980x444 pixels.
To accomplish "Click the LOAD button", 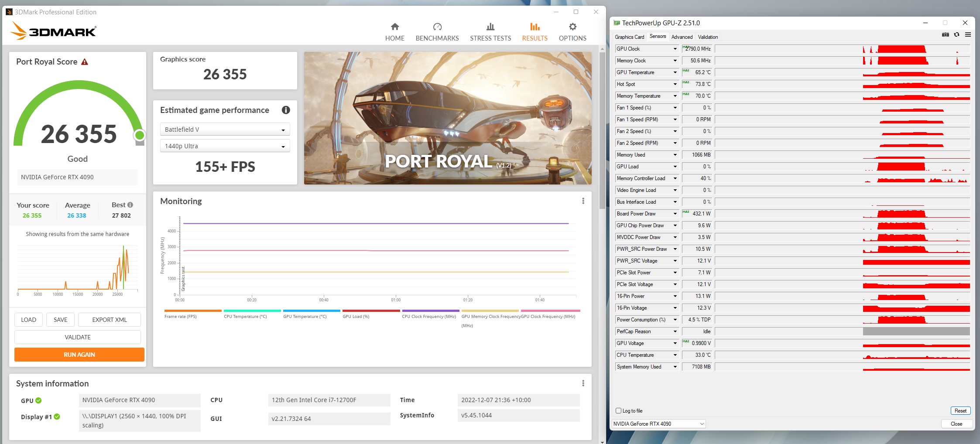I will click(x=29, y=320).
